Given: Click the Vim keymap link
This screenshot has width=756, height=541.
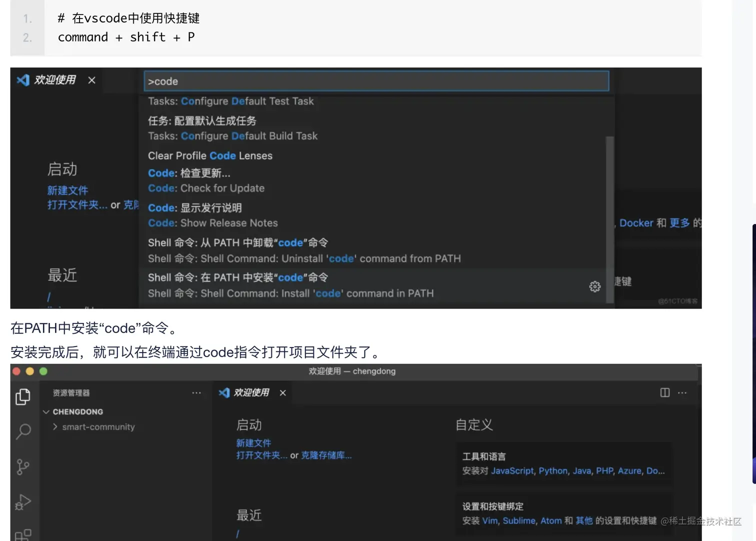Looking at the screenshot, I should coord(490,520).
